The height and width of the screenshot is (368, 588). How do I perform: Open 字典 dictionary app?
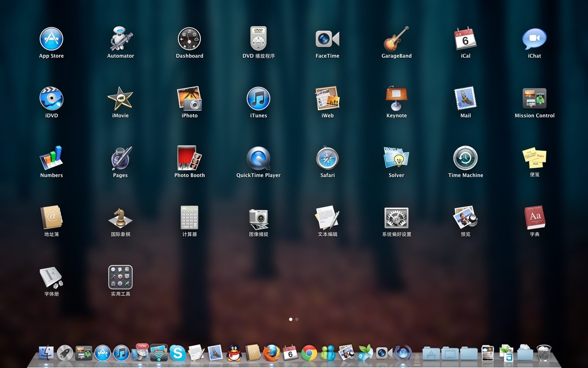click(x=535, y=218)
